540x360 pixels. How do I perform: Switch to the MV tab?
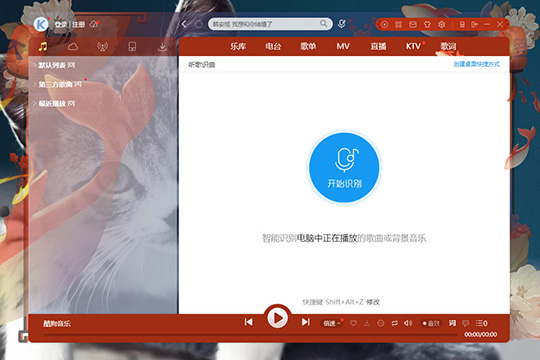(x=343, y=46)
